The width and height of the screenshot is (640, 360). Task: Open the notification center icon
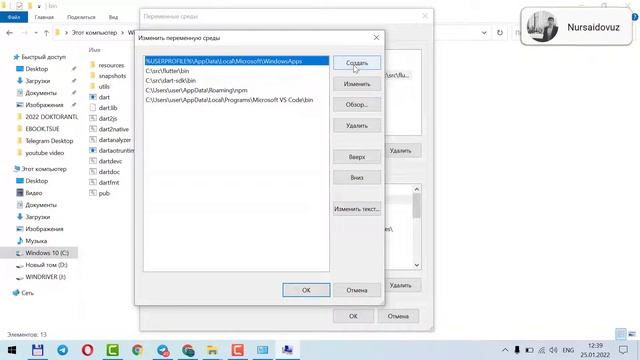point(623,350)
